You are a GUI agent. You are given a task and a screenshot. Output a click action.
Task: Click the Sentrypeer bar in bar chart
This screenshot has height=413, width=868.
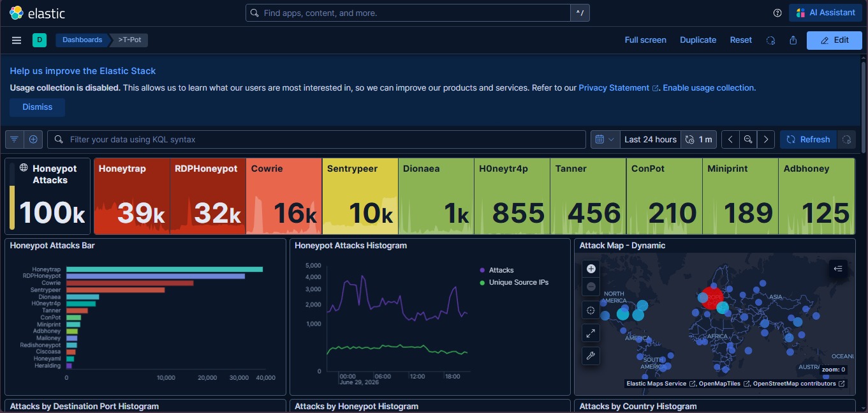115,290
